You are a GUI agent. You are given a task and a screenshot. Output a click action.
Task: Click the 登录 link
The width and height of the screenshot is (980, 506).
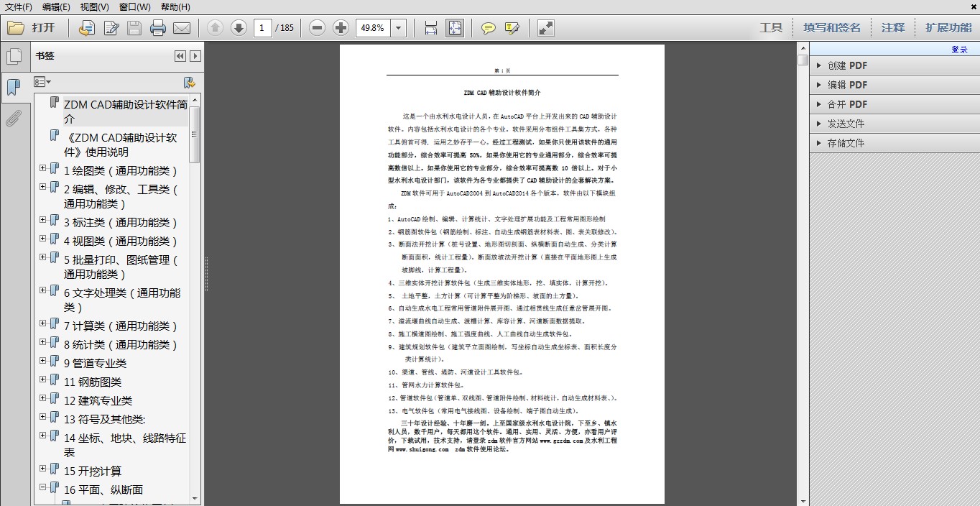click(x=959, y=49)
